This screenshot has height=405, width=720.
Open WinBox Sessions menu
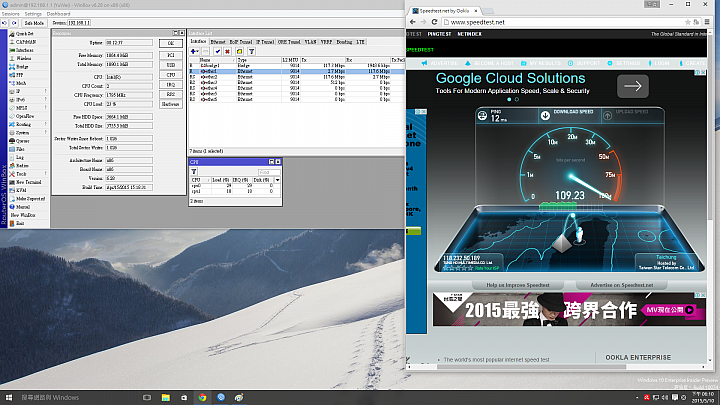[11, 14]
